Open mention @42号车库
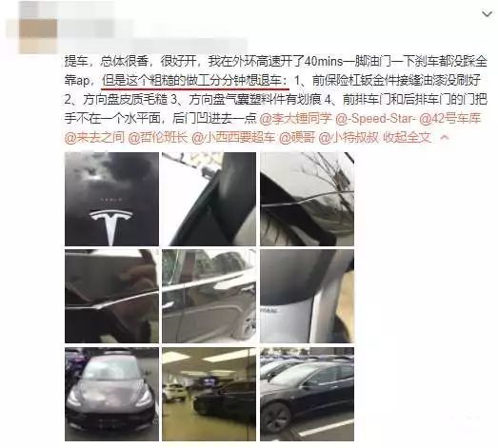This screenshot has height=448, width=498. point(450,118)
